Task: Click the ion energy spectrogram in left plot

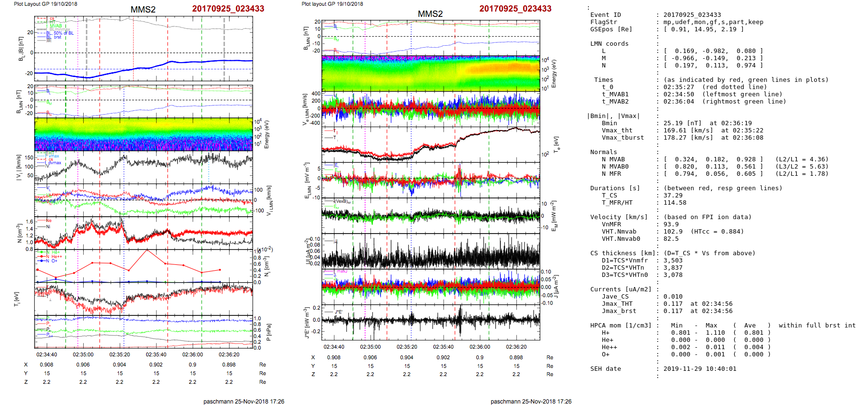Action: pyautogui.click(x=143, y=134)
